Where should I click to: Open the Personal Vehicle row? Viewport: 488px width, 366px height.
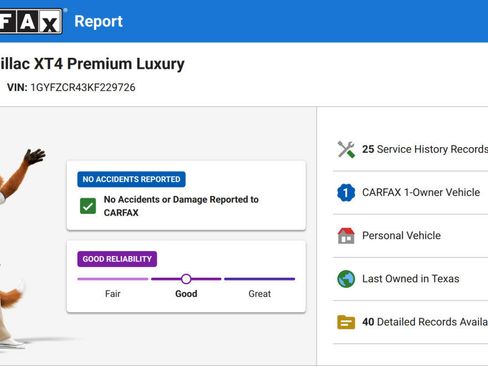410,236
